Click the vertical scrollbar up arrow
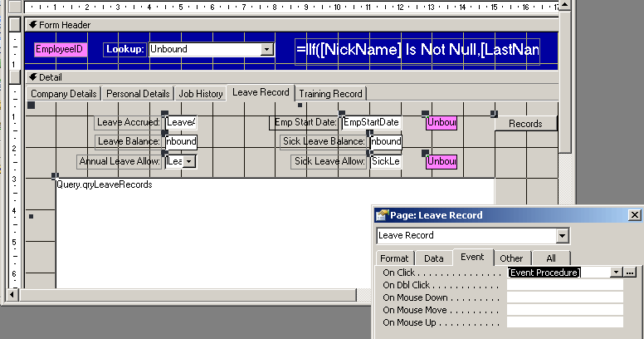The width and height of the screenshot is (644, 339). tap(565, 5)
